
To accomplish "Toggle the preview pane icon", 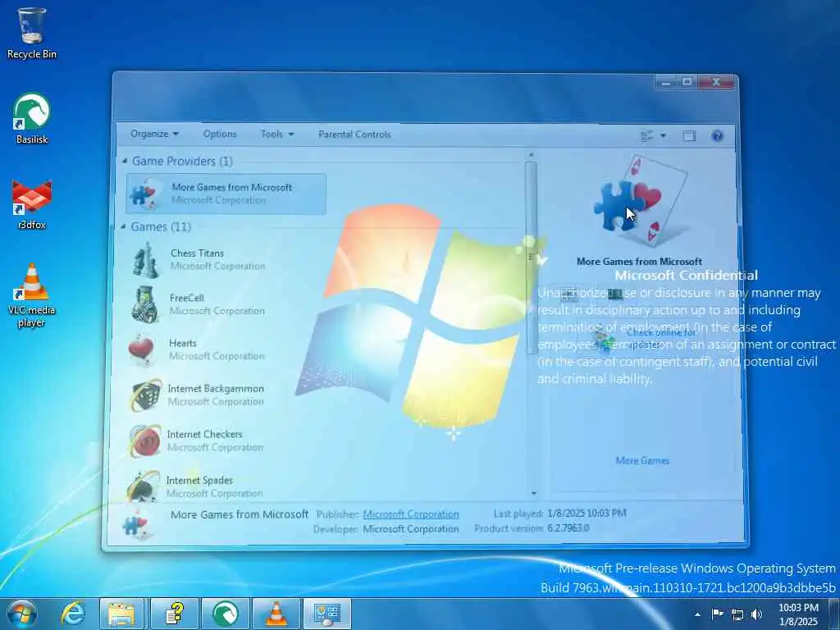I will (689, 135).
